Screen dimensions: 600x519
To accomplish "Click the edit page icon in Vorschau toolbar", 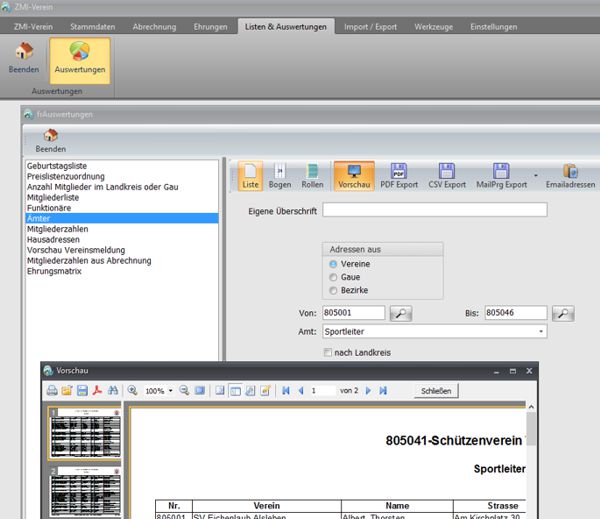I will pos(265,391).
